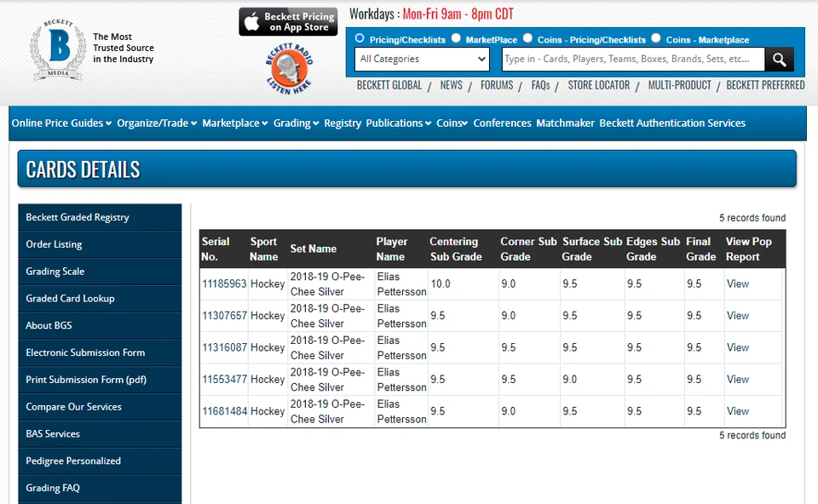The width and height of the screenshot is (818, 504).
Task: Open BAS Services sidebar item
Action: pos(100,434)
